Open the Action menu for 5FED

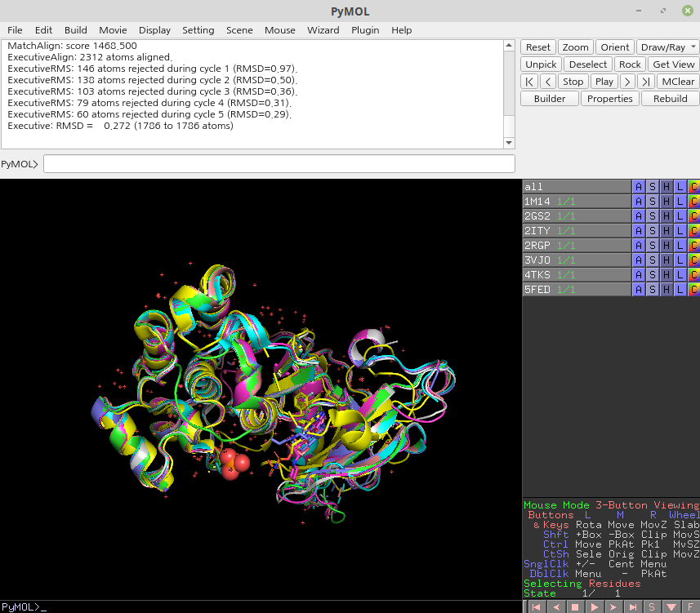pyautogui.click(x=639, y=289)
